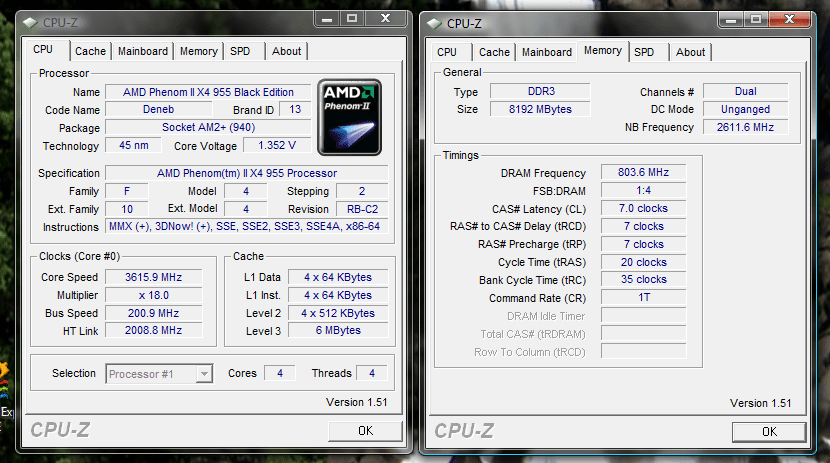Open Cache tab in right window

(x=494, y=52)
